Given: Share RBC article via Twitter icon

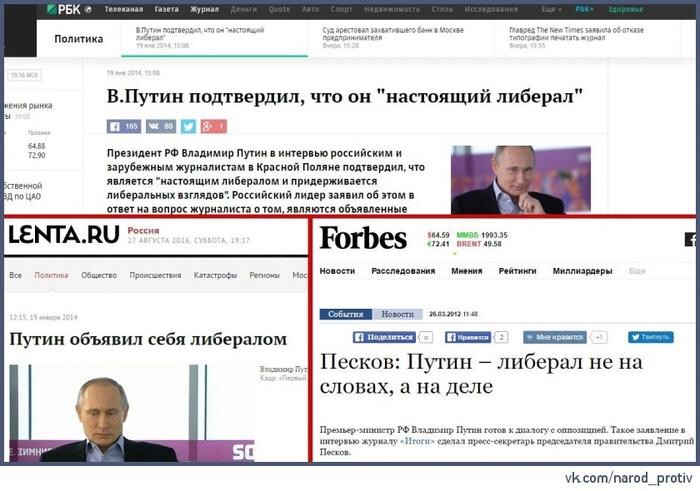Looking at the screenshot, I should (x=188, y=126).
